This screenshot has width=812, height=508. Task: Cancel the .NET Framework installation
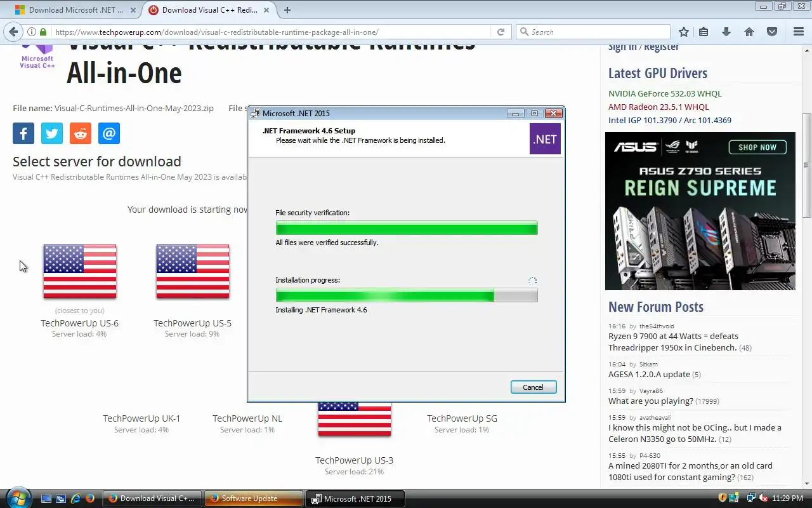coord(534,387)
